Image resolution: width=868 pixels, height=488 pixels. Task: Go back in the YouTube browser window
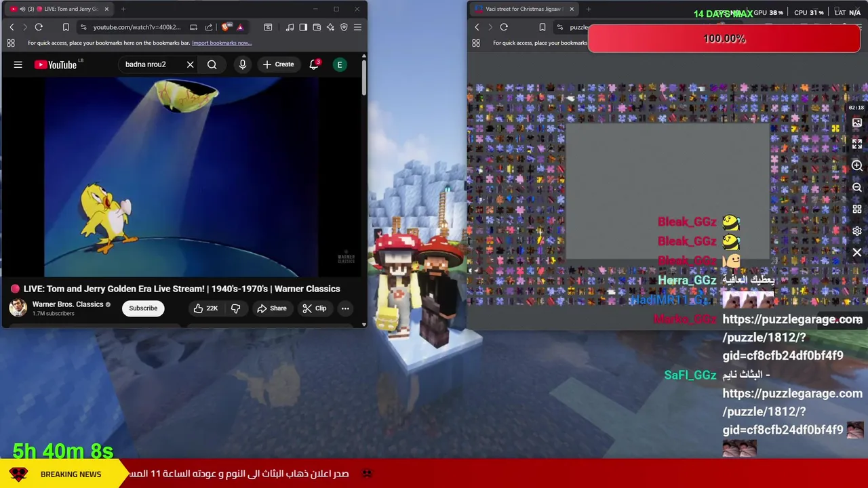(12, 27)
